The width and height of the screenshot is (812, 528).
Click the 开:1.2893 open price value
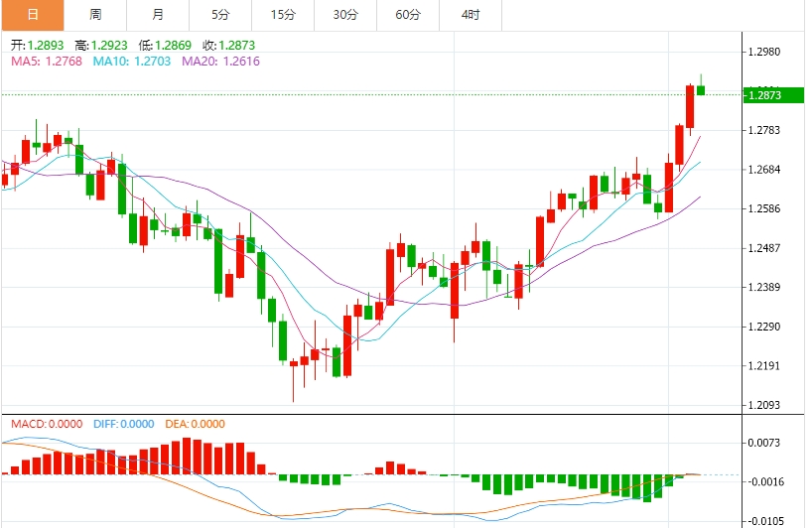38,46
